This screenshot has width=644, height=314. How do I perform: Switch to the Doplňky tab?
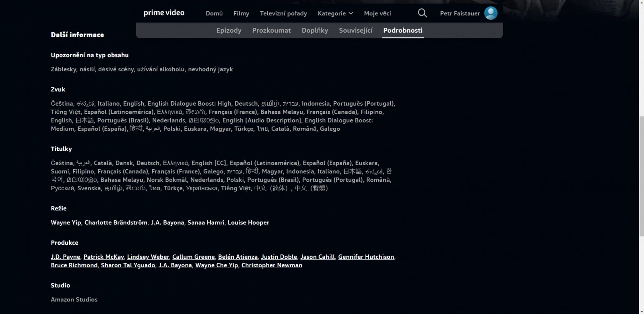click(315, 30)
